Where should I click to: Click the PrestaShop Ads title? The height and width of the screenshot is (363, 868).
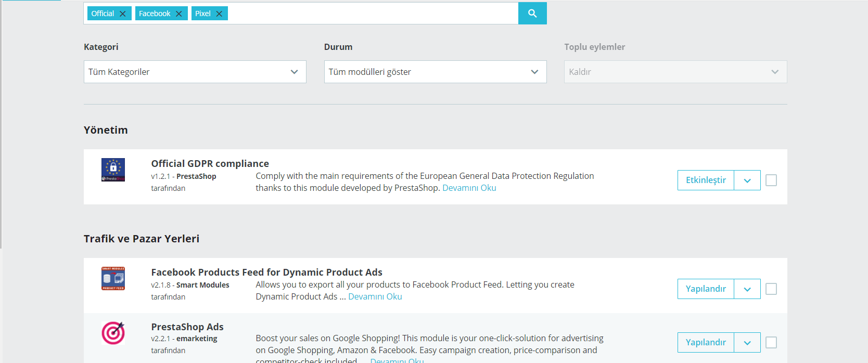pyautogui.click(x=187, y=327)
